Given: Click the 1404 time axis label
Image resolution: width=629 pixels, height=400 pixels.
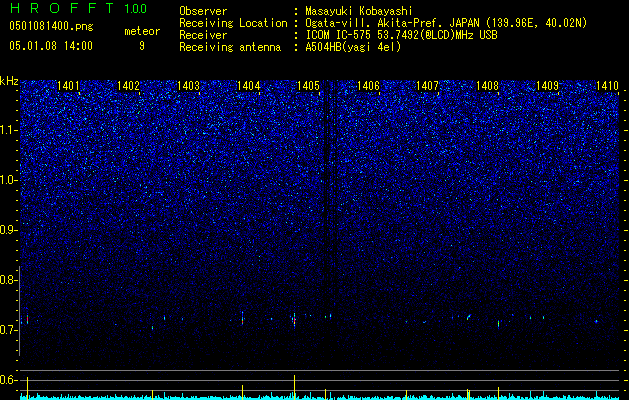Looking at the screenshot, I should [248, 85].
